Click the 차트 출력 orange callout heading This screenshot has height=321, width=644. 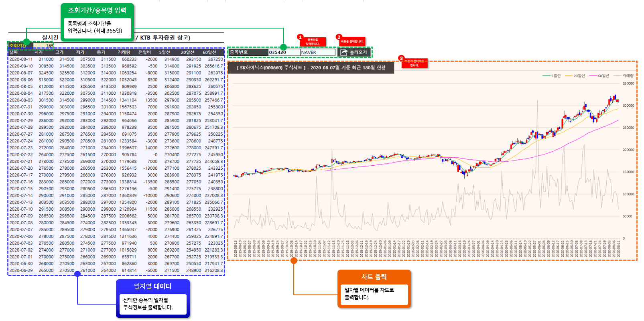pos(374,277)
